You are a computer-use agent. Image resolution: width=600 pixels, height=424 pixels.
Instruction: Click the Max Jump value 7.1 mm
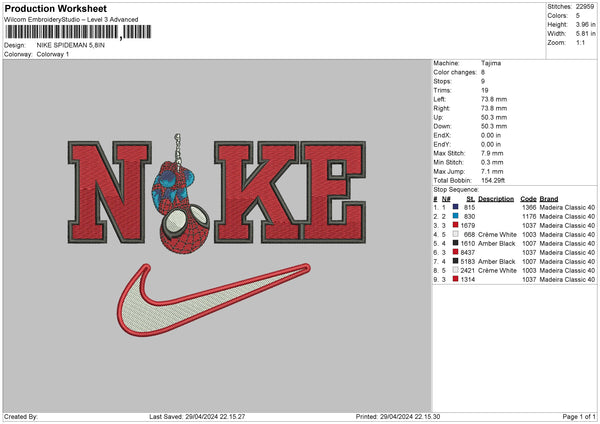click(x=492, y=171)
